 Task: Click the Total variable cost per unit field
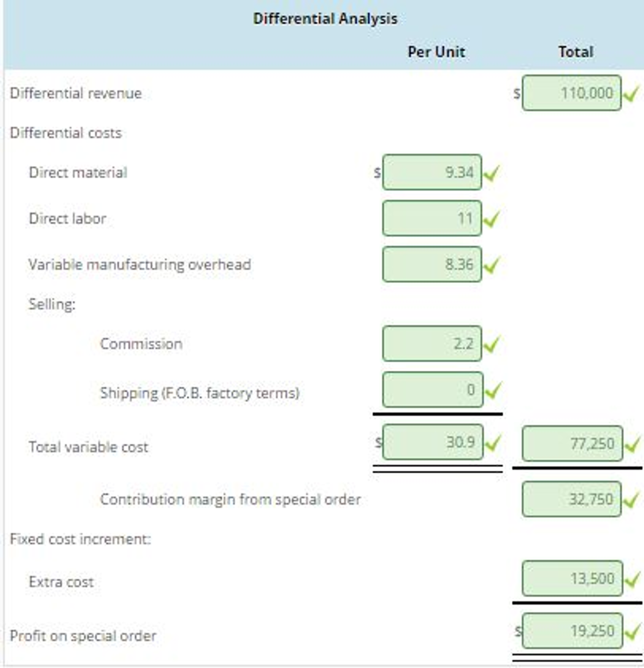432,442
